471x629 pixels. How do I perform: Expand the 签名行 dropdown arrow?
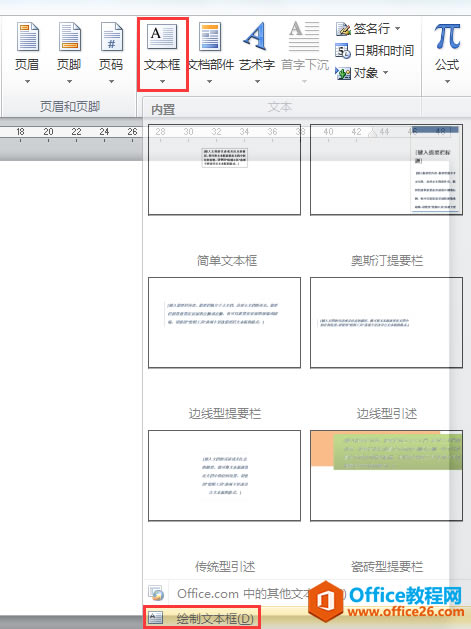[398, 28]
